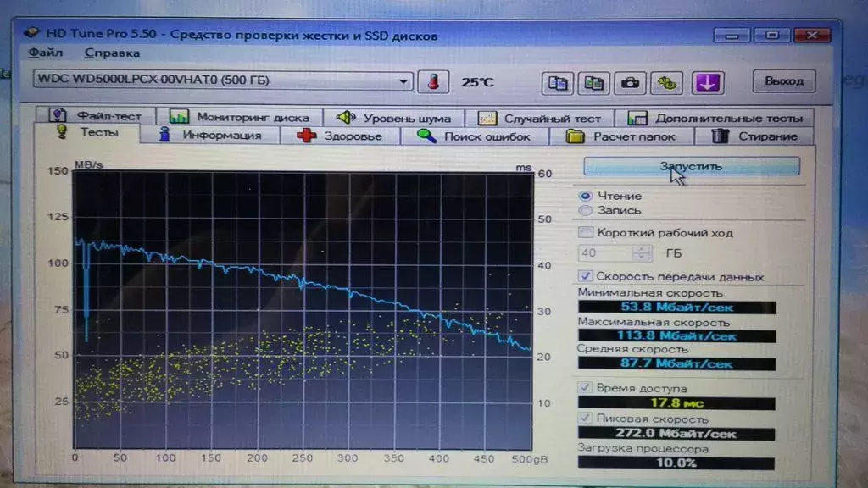
Task: Click the average speed value 87.7 Мбайт/сек
Action: (x=676, y=363)
